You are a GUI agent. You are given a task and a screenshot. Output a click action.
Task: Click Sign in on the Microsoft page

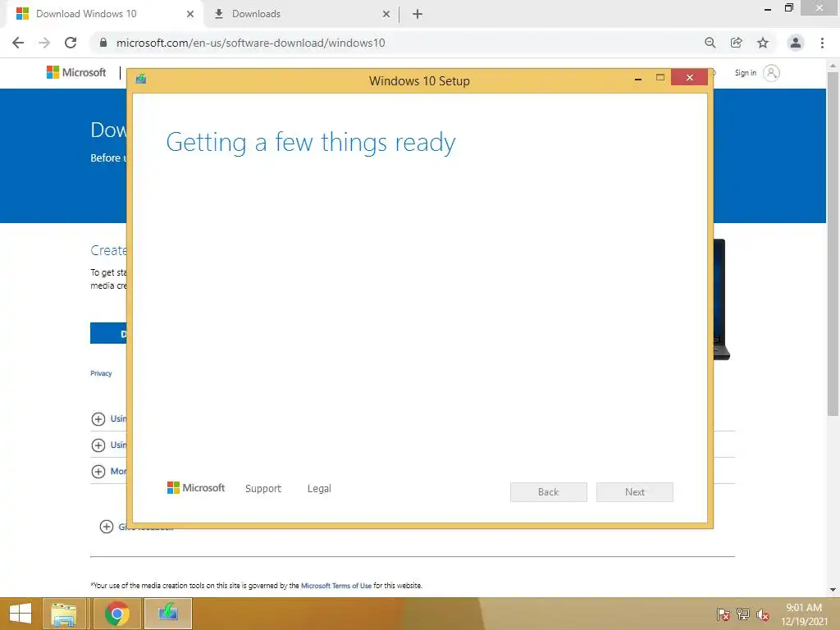(745, 73)
